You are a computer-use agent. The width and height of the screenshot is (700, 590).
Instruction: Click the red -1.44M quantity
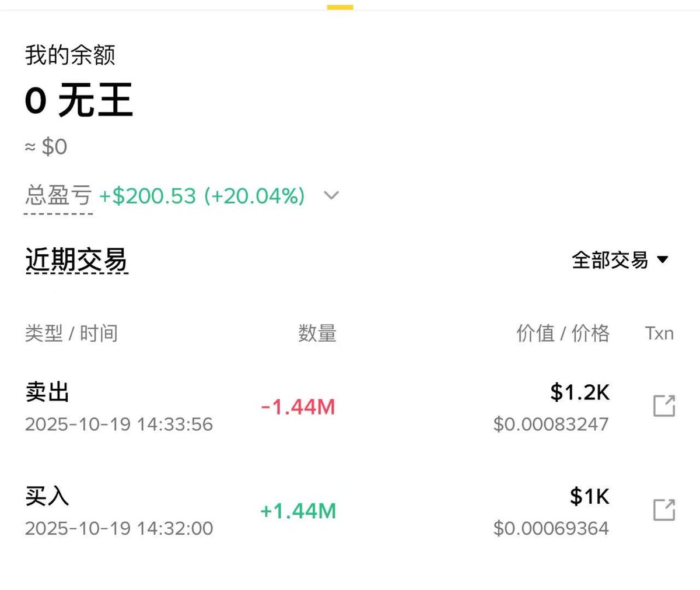[298, 407]
